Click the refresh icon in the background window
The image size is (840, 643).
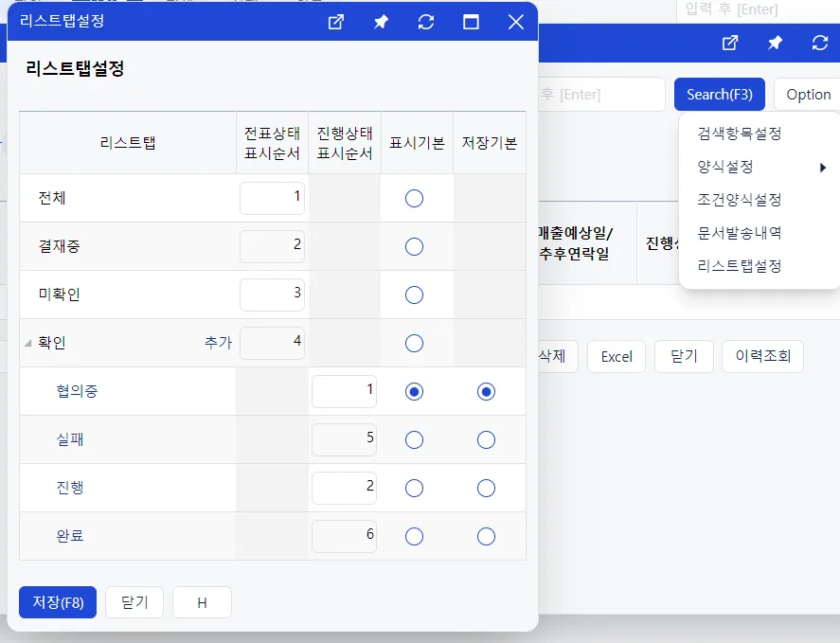[820, 43]
